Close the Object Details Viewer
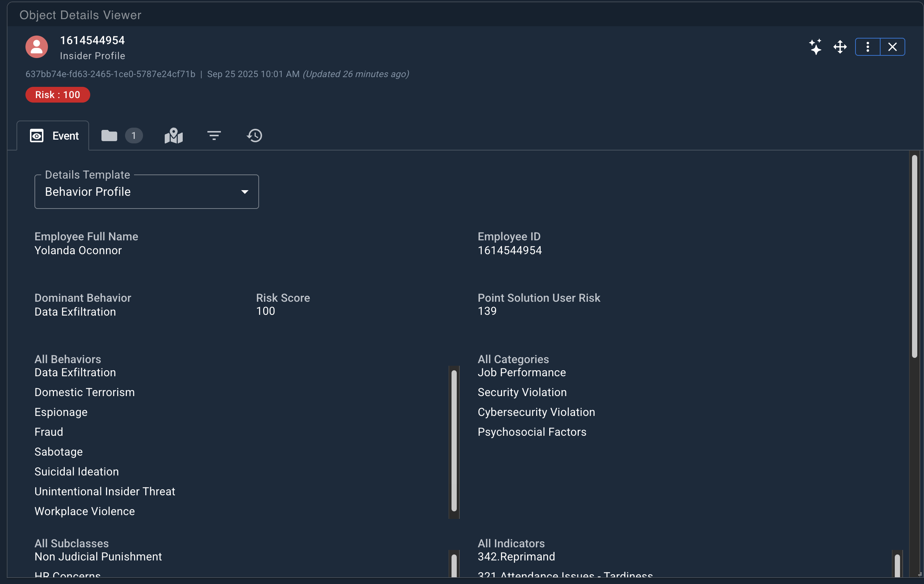 tap(892, 46)
